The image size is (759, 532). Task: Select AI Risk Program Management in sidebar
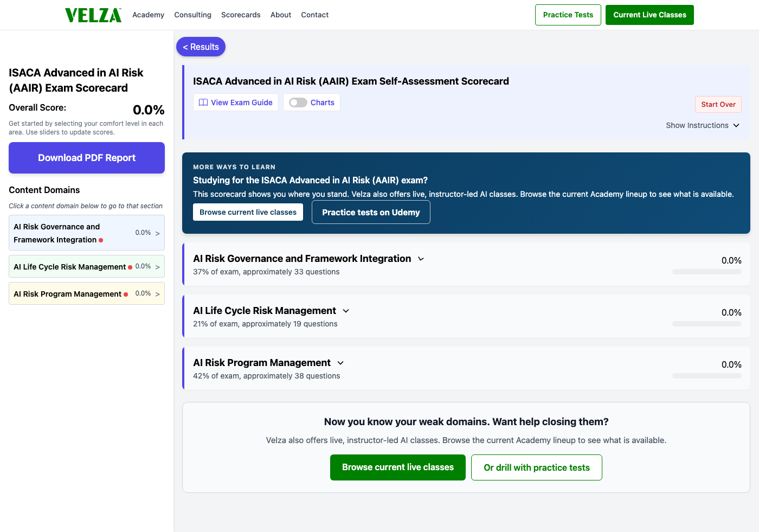click(x=87, y=293)
